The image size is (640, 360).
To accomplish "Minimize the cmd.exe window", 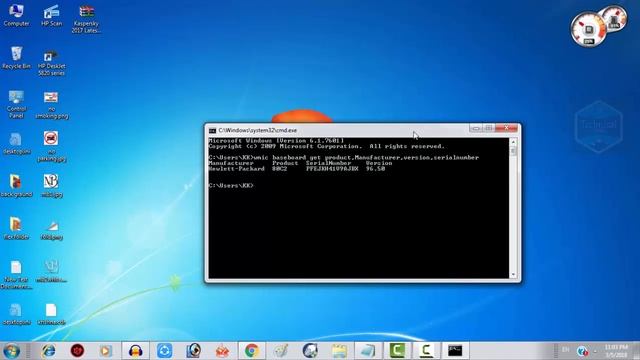I will pyautogui.click(x=476, y=128).
